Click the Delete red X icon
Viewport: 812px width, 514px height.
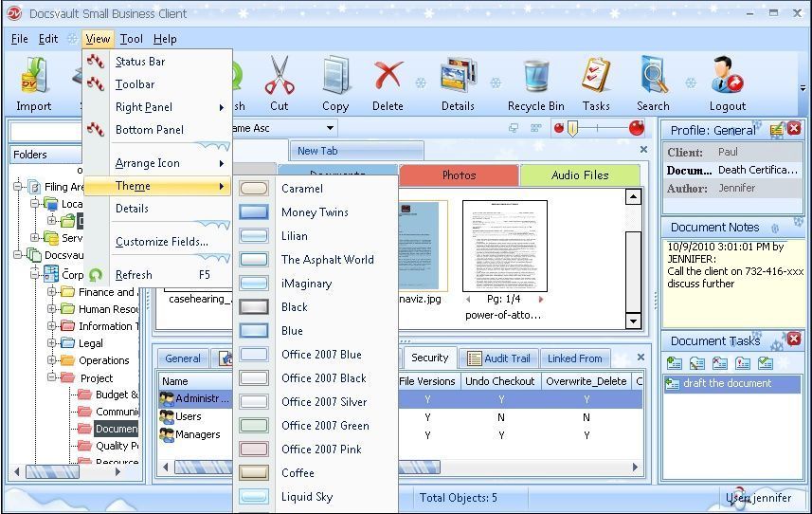[388, 75]
